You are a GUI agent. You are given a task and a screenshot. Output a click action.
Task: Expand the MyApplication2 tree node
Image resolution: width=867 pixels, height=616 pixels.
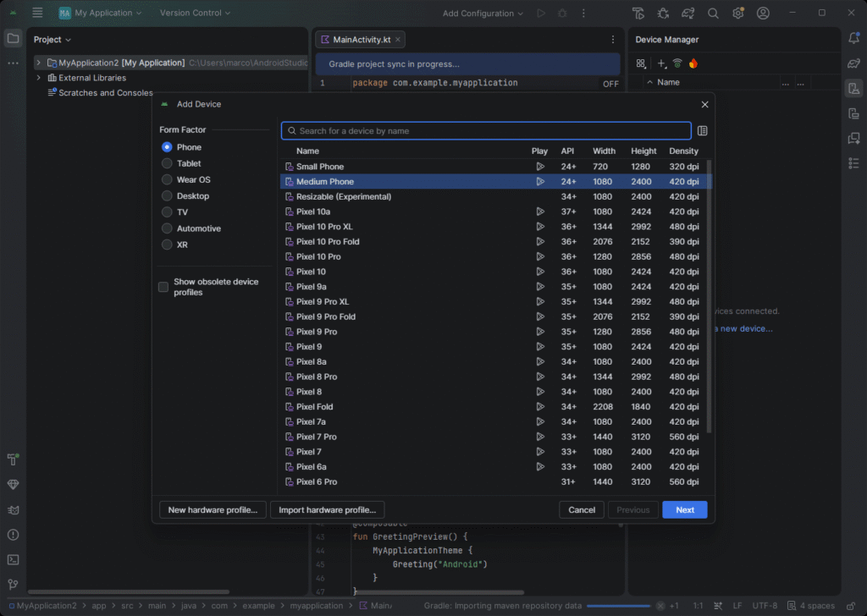pyautogui.click(x=38, y=63)
